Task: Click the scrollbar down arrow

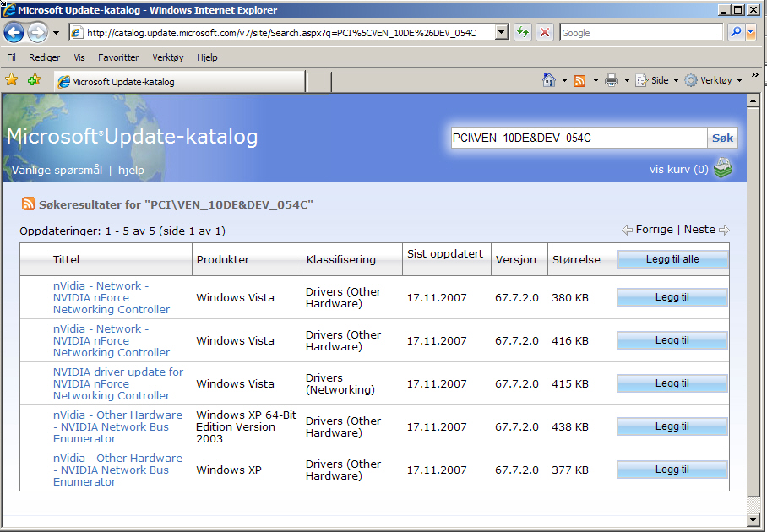Action: pyautogui.click(x=753, y=520)
